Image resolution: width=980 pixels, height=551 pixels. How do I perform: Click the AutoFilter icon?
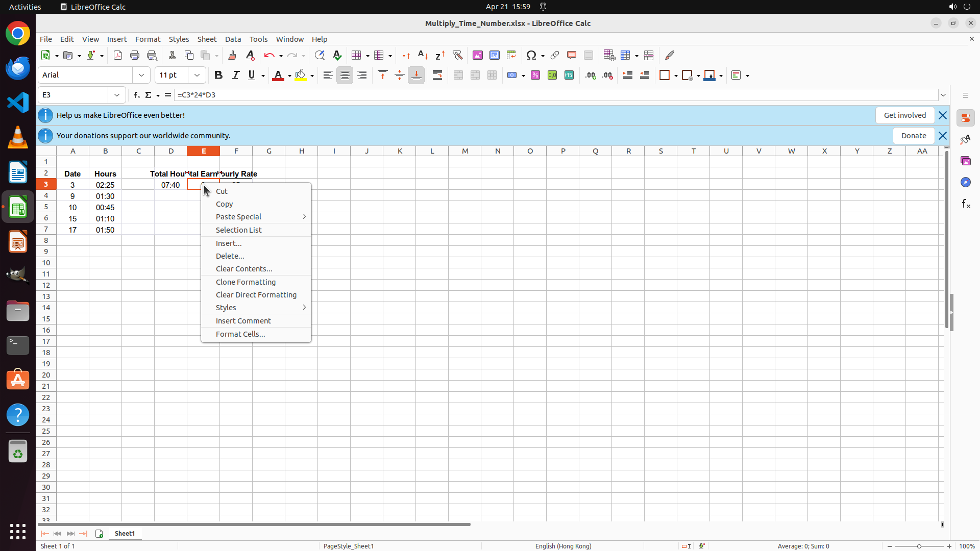(x=457, y=55)
